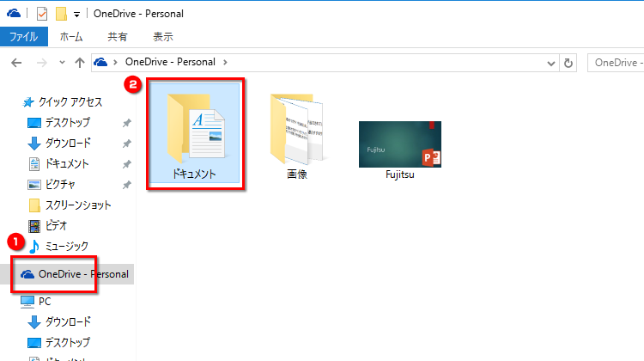This screenshot has width=644, height=361.
Task: Click the ピクチャ picture icon
Action: coord(34,185)
